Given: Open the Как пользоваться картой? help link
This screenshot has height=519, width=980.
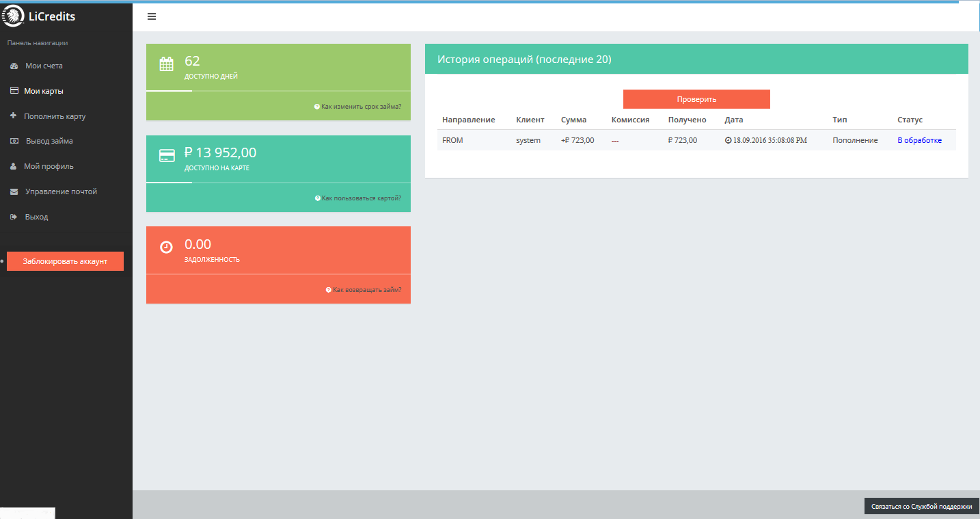Looking at the screenshot, I should [x=362, y=198].
